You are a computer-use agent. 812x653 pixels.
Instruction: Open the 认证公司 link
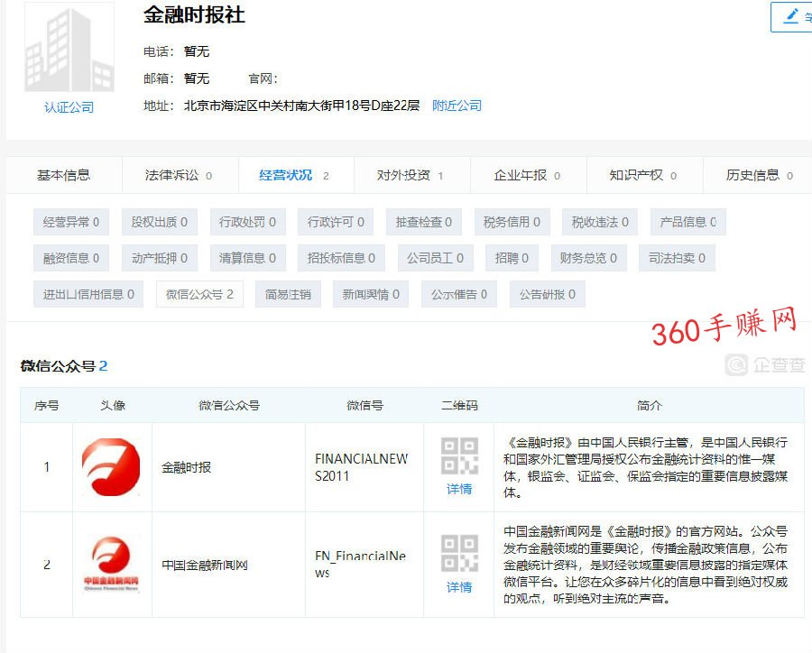tap(69, 107)
